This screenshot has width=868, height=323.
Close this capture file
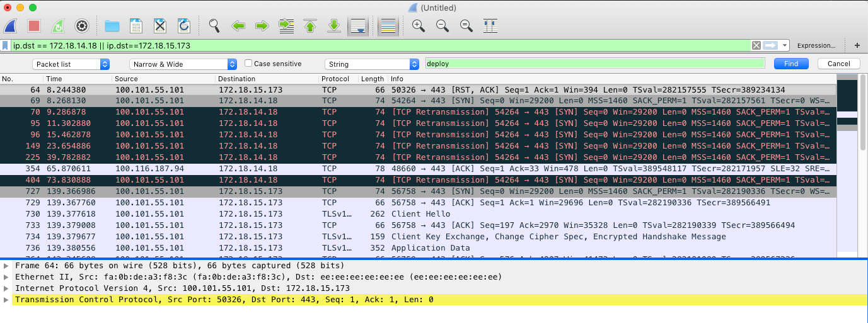click(x=160, y=26)
